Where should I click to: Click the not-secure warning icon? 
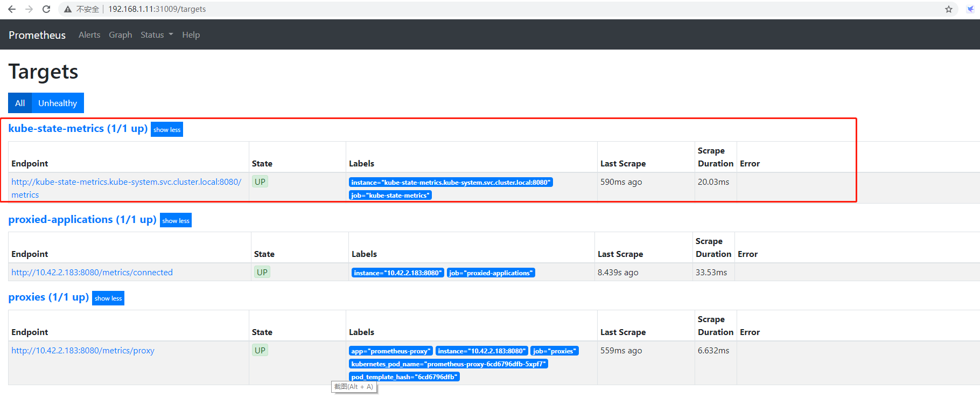(x=68, y=9)
